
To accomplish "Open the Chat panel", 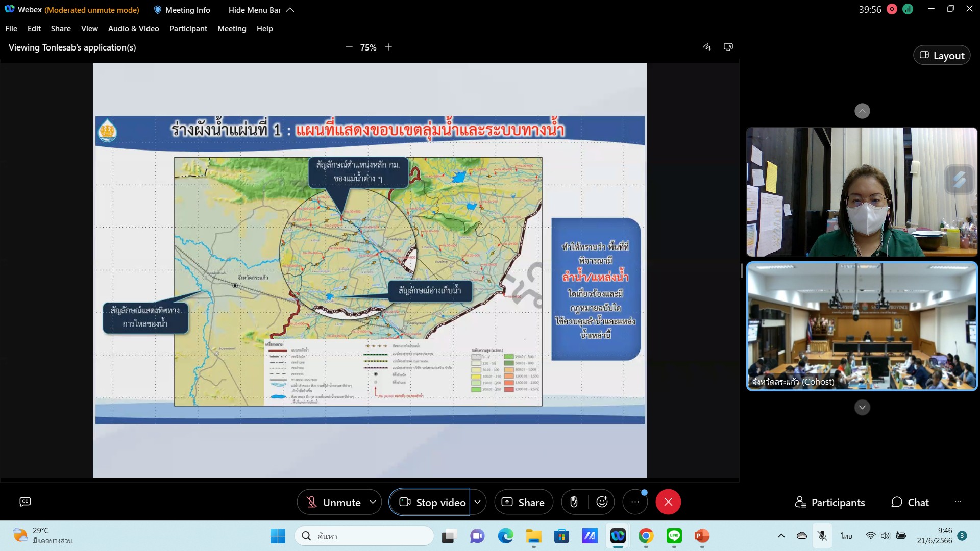I will [x=910, y=503].
